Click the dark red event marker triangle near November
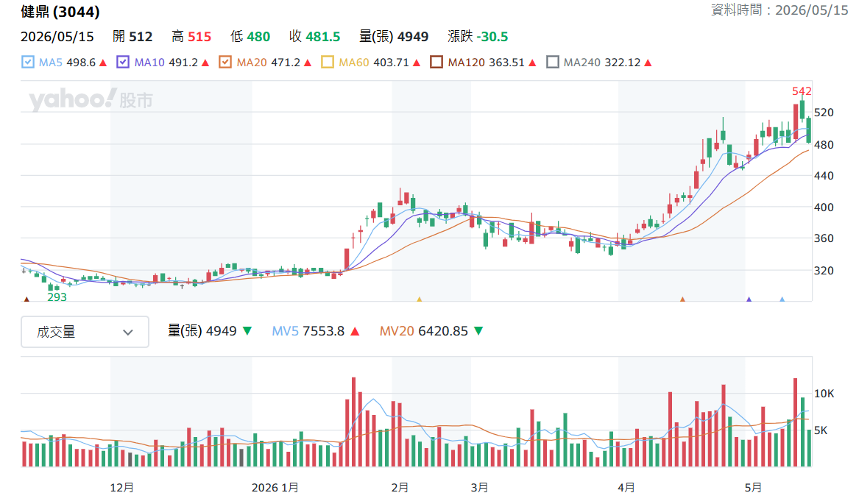Viewport: 859px width, 504px height. 26,299
